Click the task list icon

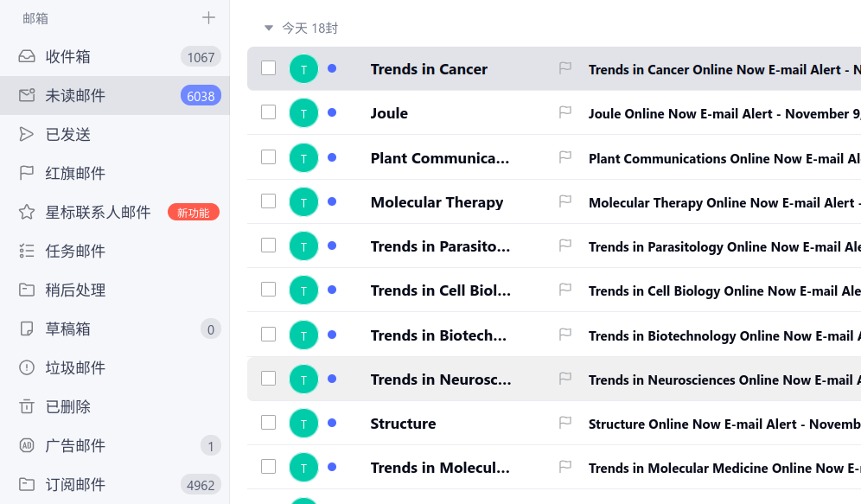[26, 251]
